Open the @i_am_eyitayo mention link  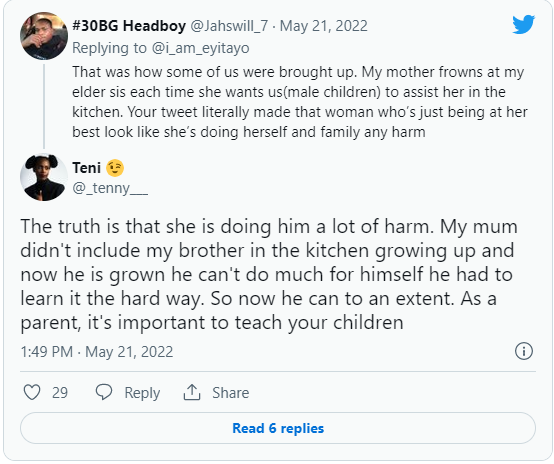point(200,48)
